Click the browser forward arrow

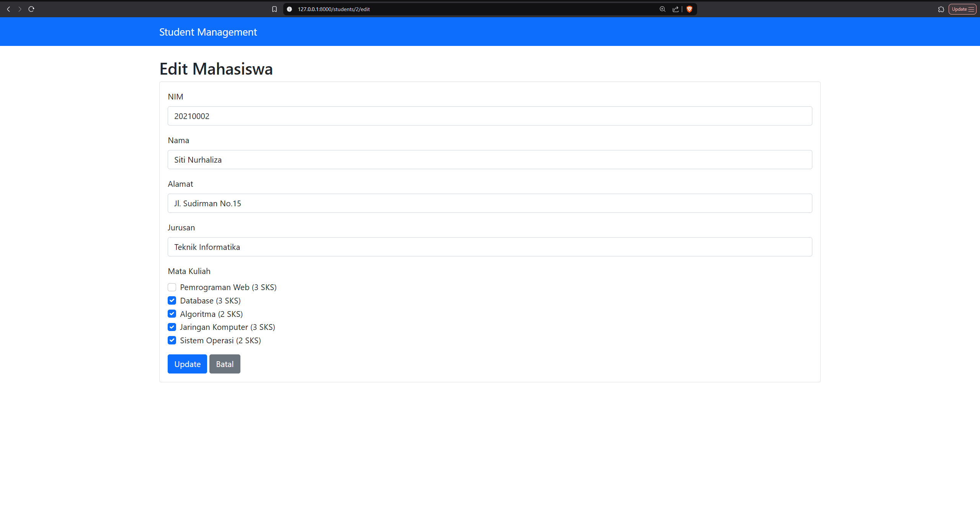(x=20, y=9)
